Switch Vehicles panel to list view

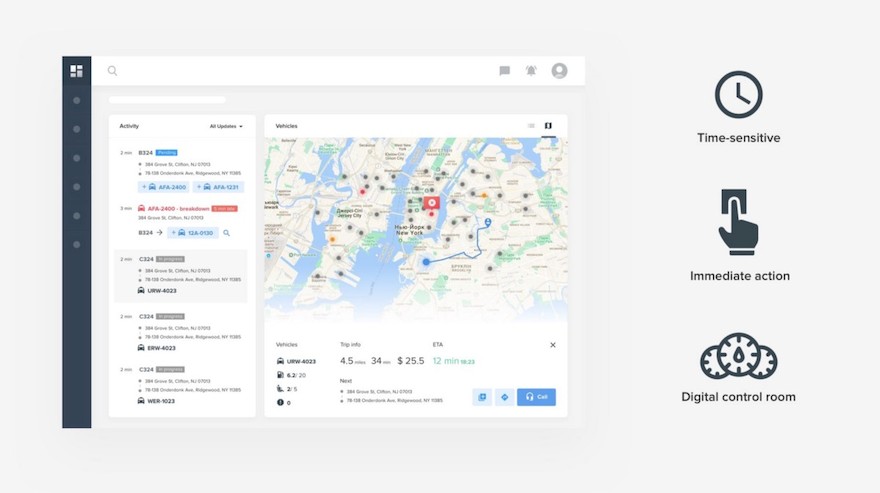click(531, 126)
